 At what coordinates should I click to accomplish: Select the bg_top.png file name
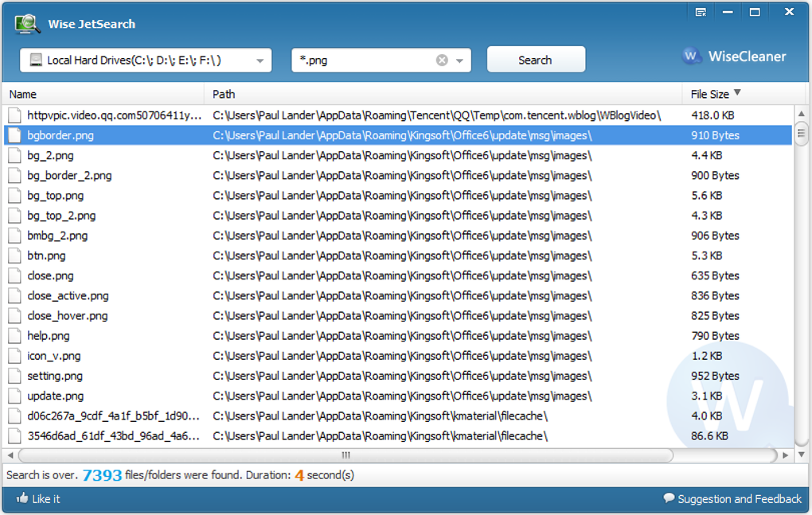click(x=56, y=196)
